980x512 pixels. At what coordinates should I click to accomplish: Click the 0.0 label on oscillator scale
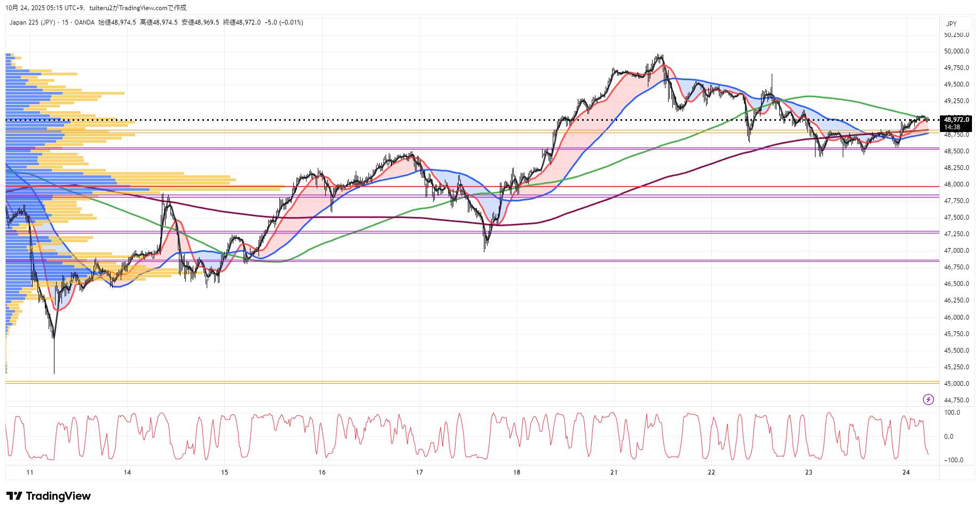(948, 437)
